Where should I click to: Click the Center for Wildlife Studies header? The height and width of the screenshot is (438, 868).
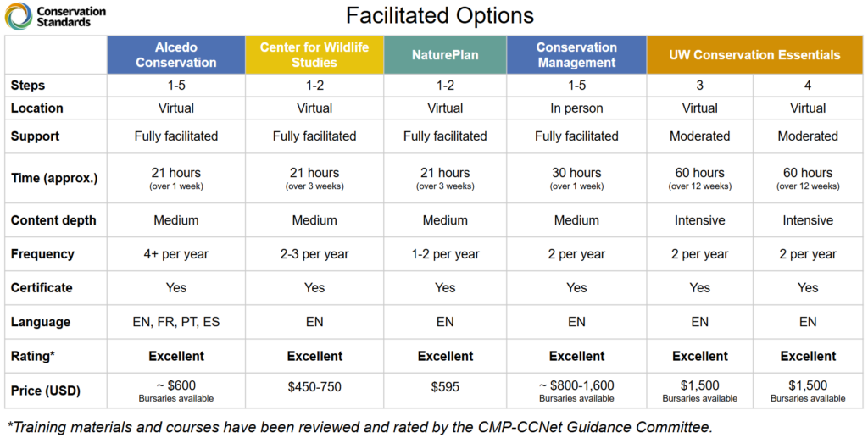(314, 54)
